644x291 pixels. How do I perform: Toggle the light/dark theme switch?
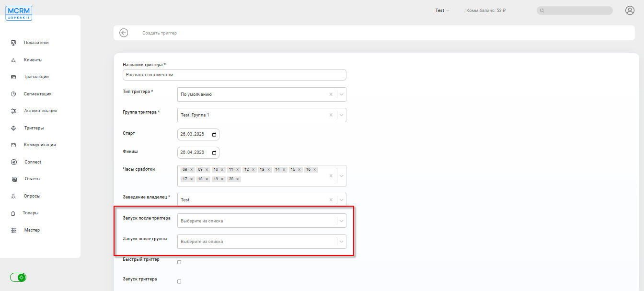pos(19,277)
